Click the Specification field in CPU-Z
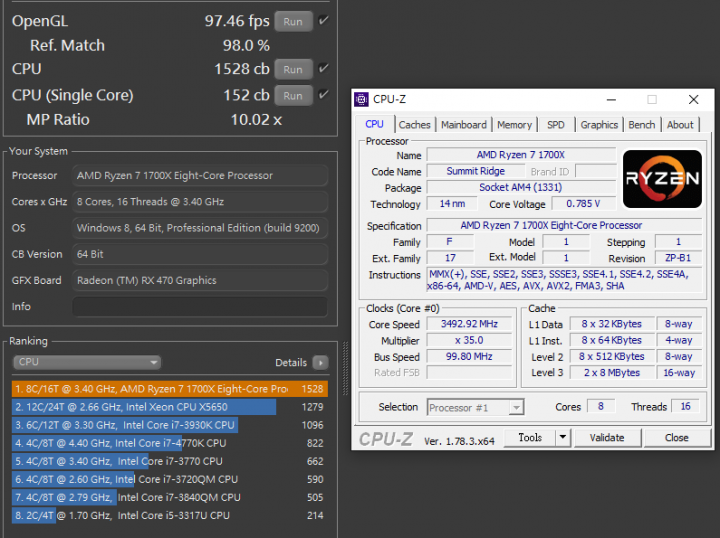The width and height of the screenshot is (720, 538). coord(564,225)
